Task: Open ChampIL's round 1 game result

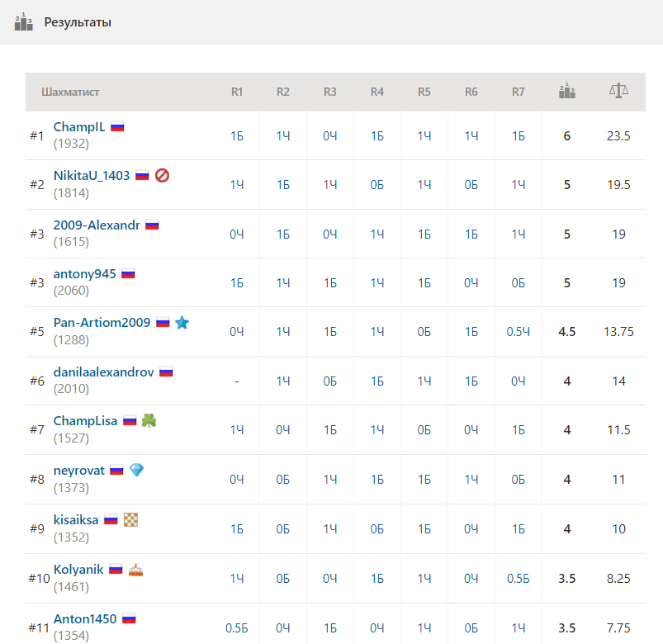Action: click(x=236, y=135)
